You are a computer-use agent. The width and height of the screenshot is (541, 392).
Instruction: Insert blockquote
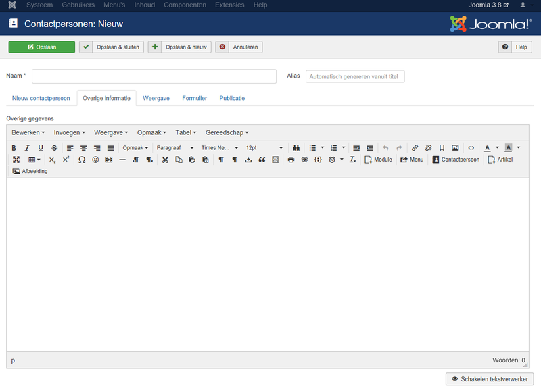[x=262, y=160]
